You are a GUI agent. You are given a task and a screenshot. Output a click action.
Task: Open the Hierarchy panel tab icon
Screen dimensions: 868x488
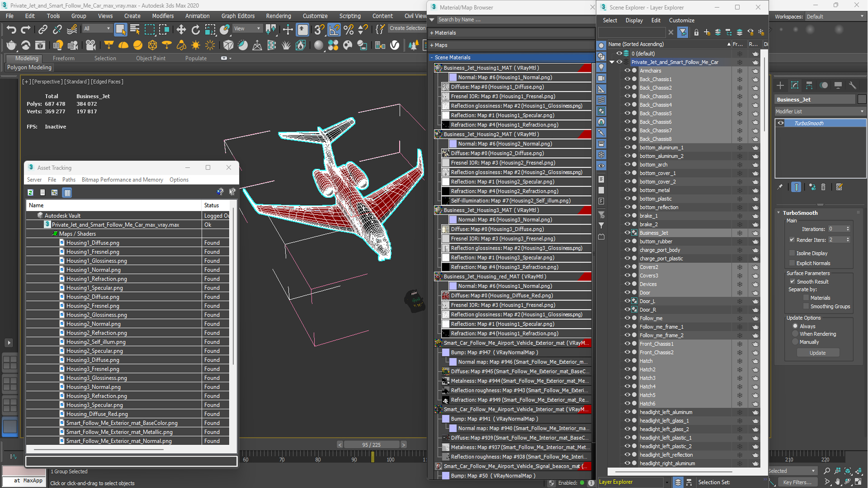pyautogui.click(x=809, y=85)
